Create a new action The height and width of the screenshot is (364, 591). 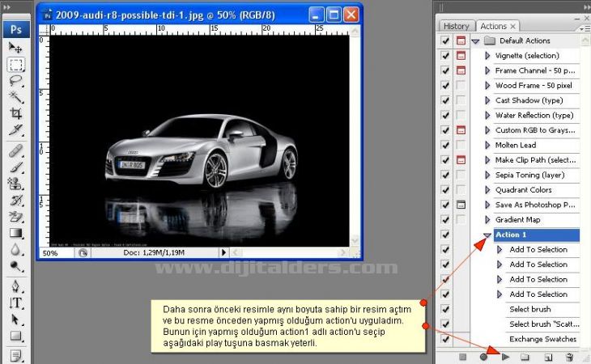click(548, 358)
